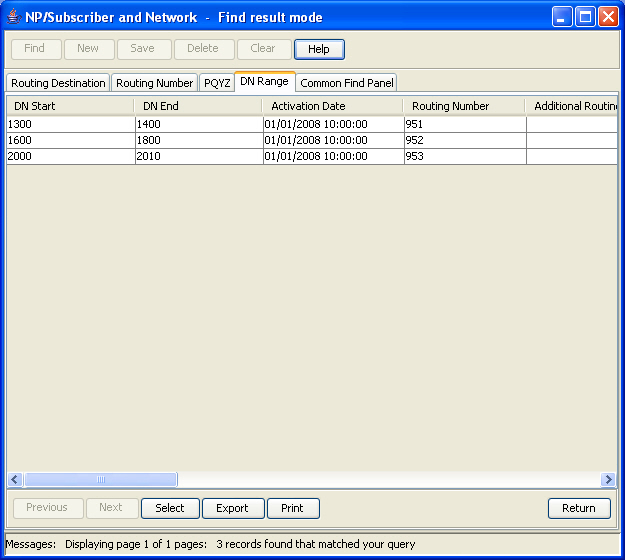Sort by DN Start column header
625x560 pixels.
coord(70,106)
